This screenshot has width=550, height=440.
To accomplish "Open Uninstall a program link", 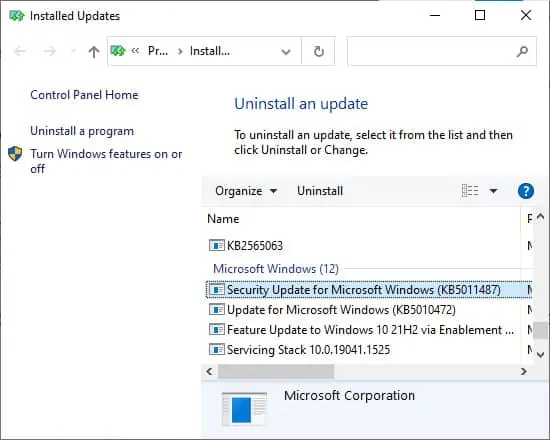I will (82, 131).
